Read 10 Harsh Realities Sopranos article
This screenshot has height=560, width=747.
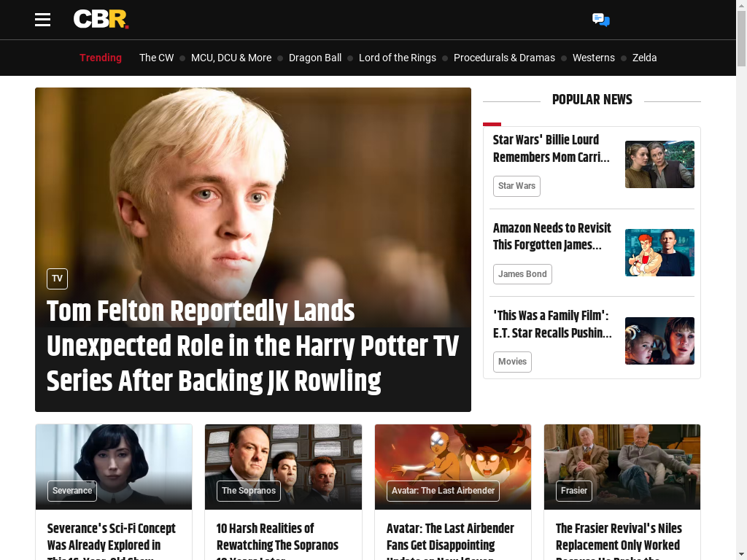coord(277,542)
